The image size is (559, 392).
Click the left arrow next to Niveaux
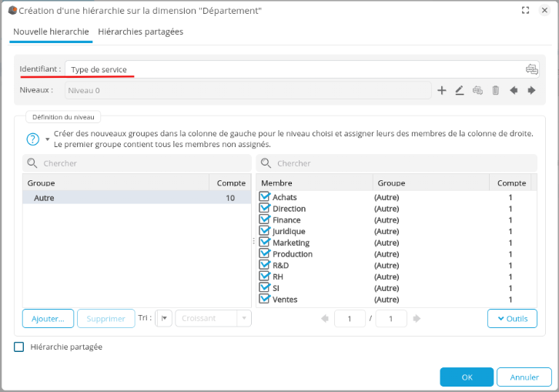[x=514, y=90]
